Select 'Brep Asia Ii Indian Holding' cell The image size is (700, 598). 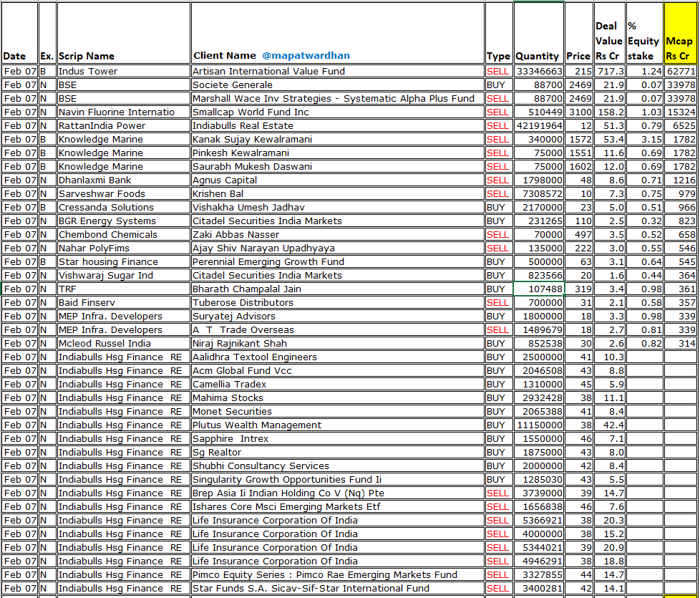click(338, 493)
